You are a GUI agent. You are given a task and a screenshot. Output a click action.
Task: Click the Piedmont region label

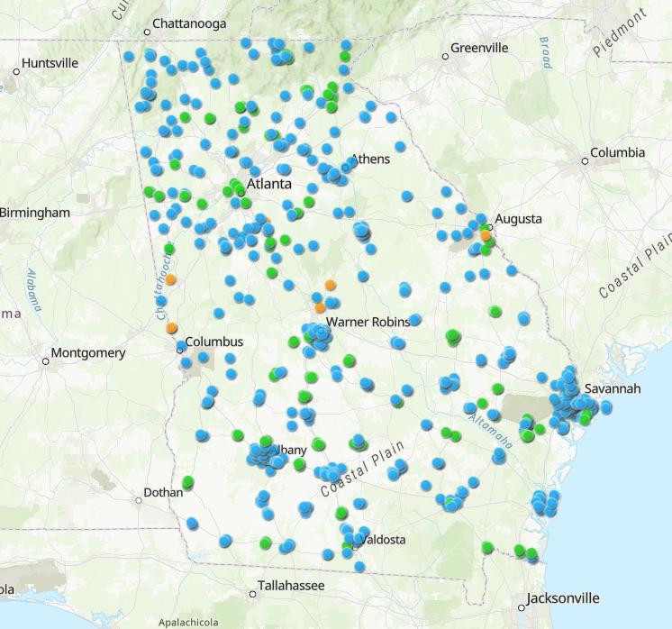[x=620, y=32]
